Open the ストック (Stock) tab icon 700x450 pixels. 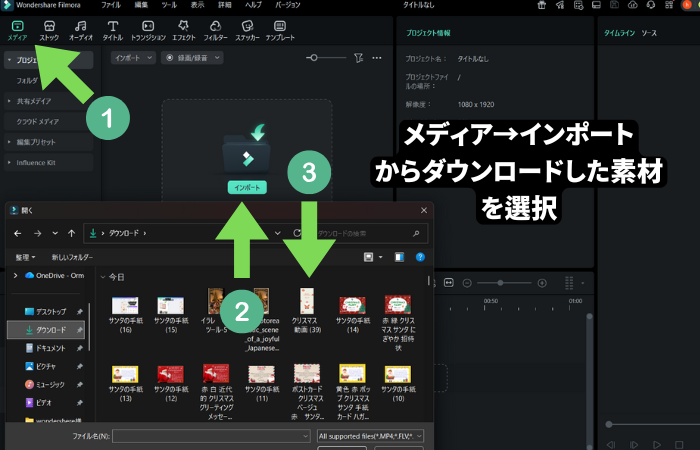click(x=49, y=29)
